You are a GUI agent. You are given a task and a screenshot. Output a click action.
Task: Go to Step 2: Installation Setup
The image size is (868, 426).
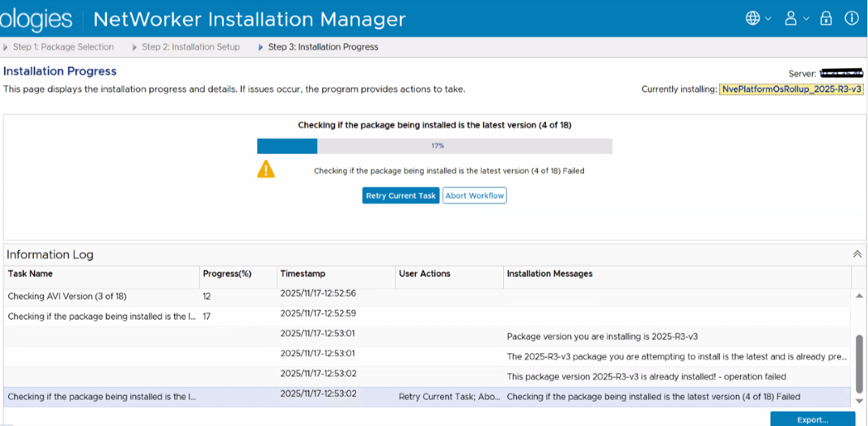(x=191, y=47)
